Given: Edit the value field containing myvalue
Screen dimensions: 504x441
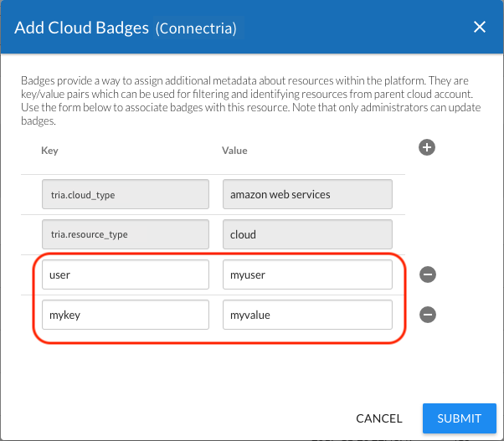Looking at the screenshot, I should tap(307, 315).
